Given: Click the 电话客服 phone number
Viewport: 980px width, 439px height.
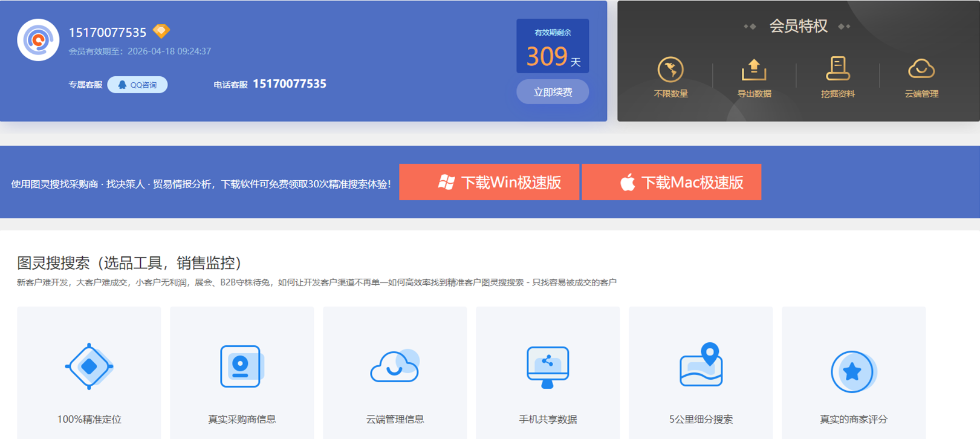Looking at the screenshot, I should click(x=290, y=84).
